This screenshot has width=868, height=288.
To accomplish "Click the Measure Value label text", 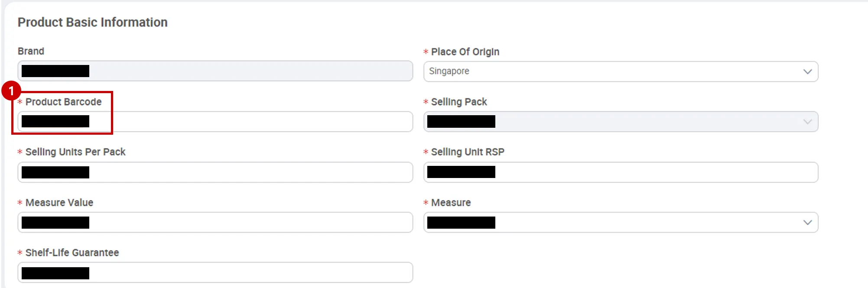I will pos(59,203).
